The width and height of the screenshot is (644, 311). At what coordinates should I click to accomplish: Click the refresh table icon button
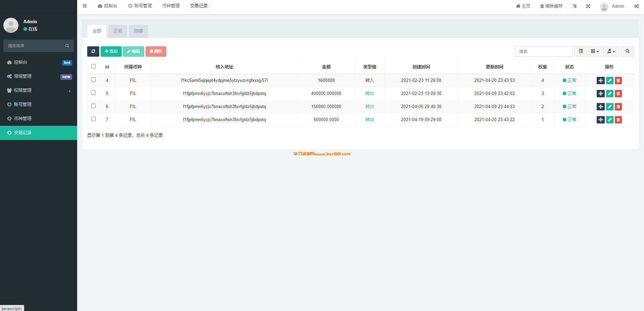93,51
